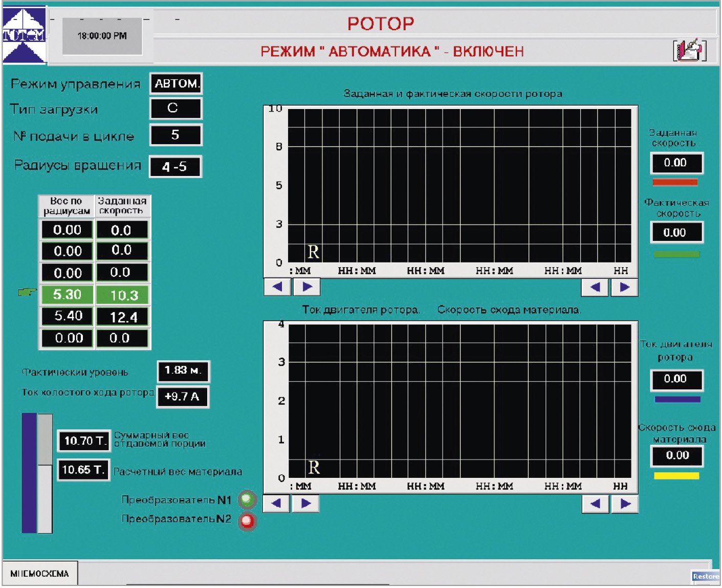
Task: Click the calculated weight value 10.65 Т.
Action: 83,469
